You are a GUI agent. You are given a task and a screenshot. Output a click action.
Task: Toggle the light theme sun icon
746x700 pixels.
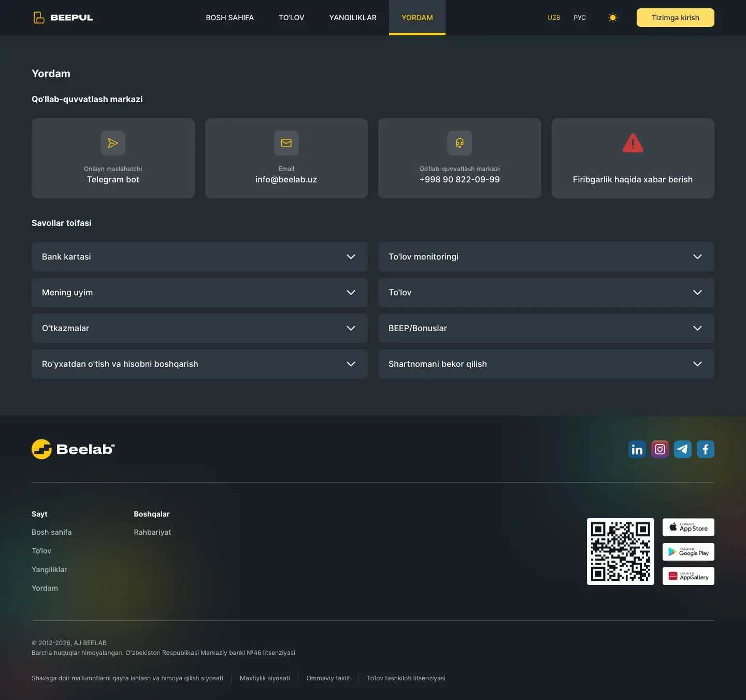[x=613, y=18]
